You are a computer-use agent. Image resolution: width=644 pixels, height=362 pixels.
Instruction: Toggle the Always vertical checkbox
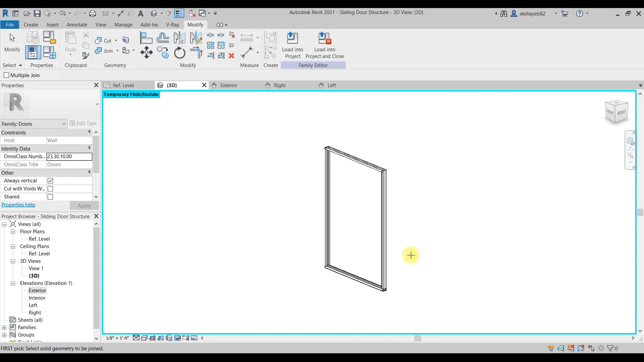tap(50, 181)
